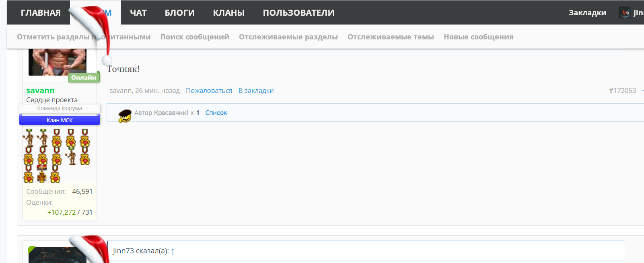Open Отслеживаемые разделы
The height and width of the screenshot is (263, 644).
[288, 37]
